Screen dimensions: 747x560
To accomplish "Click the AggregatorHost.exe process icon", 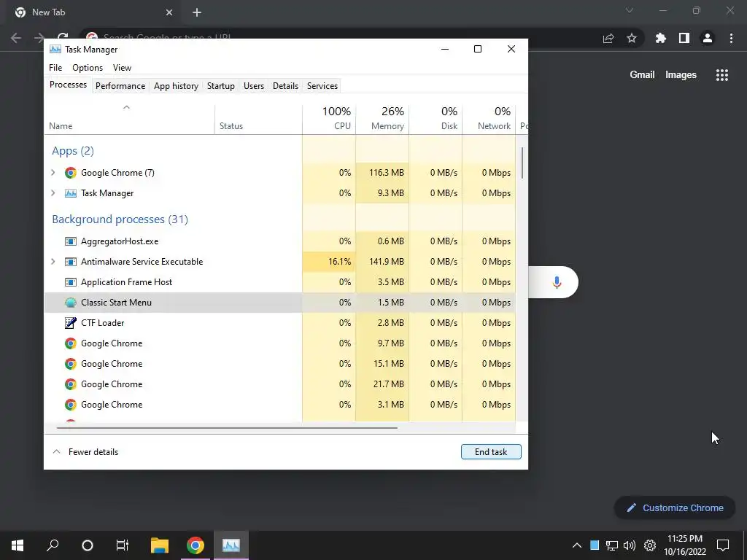I will (71, 241).
